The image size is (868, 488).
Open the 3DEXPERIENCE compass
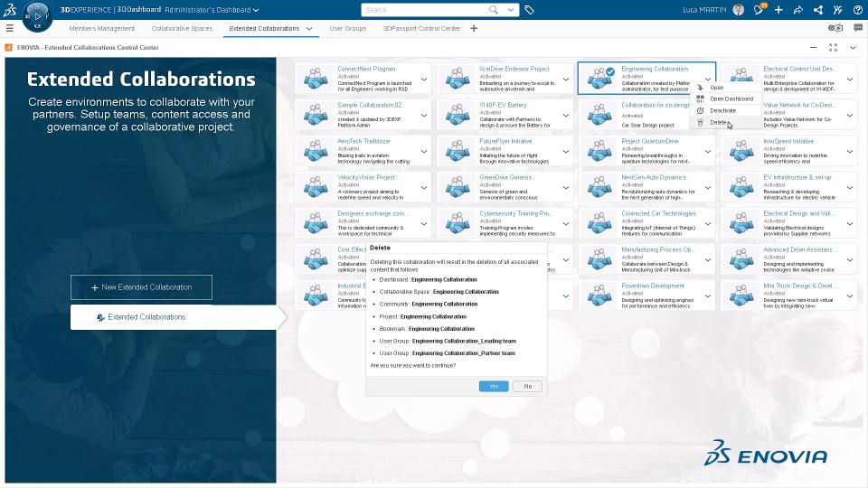37,16
